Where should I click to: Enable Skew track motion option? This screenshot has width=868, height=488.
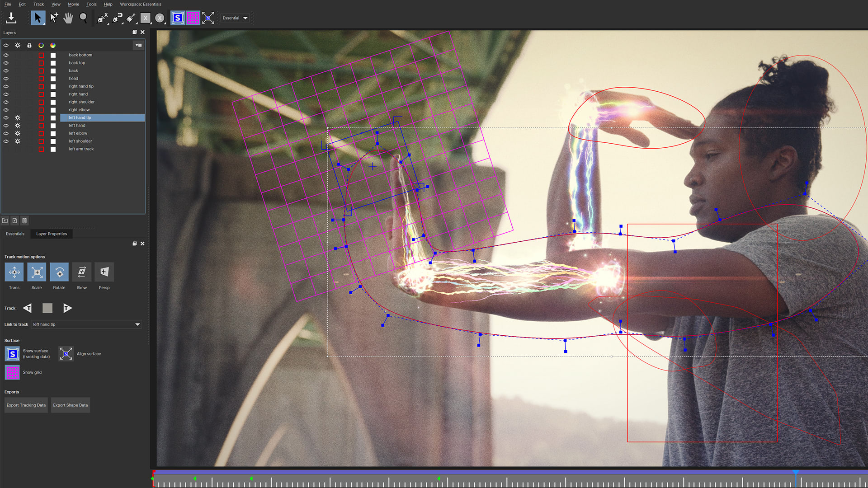pos(82,272)
